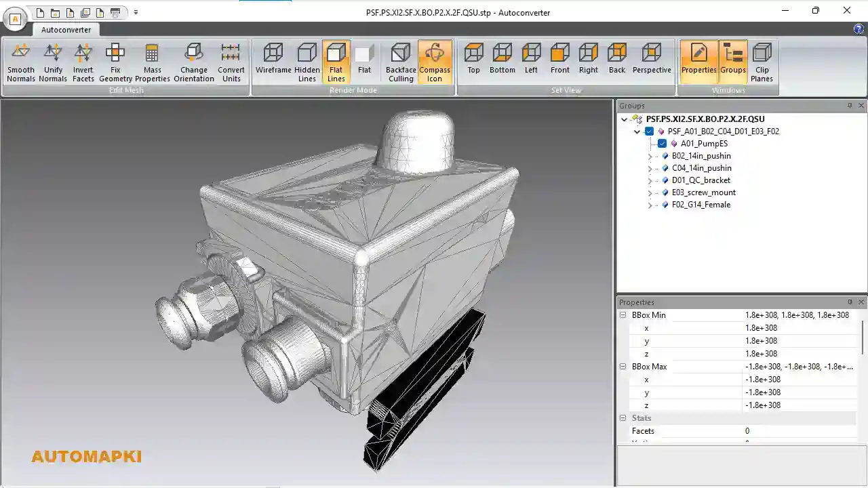Run the Fix Geometry tool
Image resolution: width=868 pixels, height=488 pixels.
[x=115, y=62]
